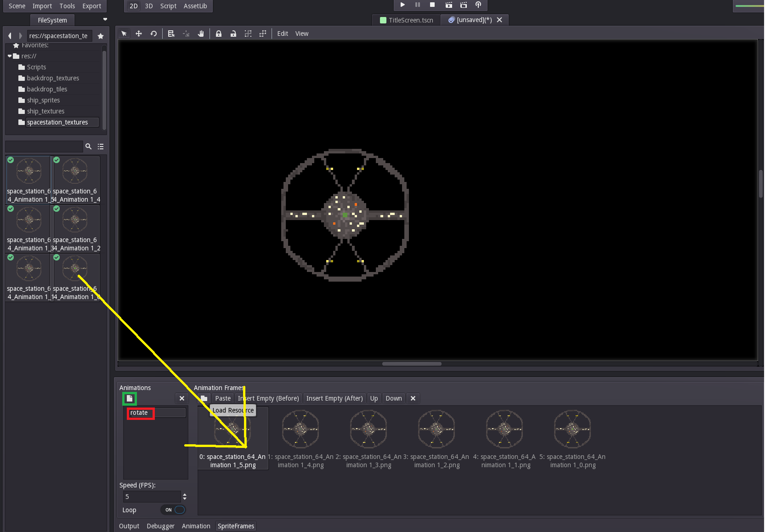Switch to the 2D workspace
The image size is (765, 532).
(134, 6)
